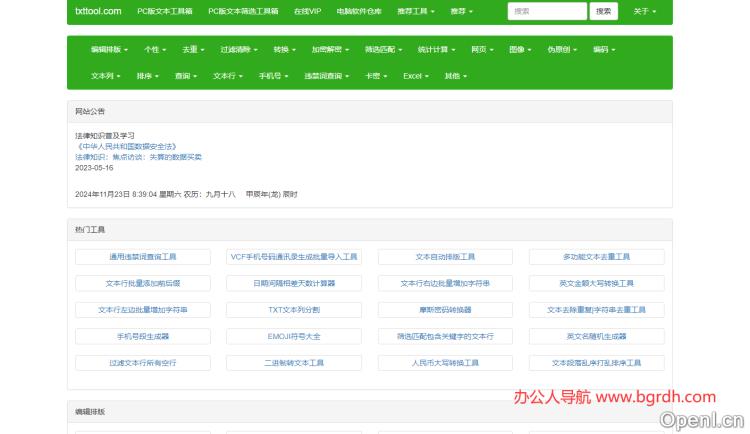
Task: Expand the 图像 category dropdown
Action: coord(520,49)
